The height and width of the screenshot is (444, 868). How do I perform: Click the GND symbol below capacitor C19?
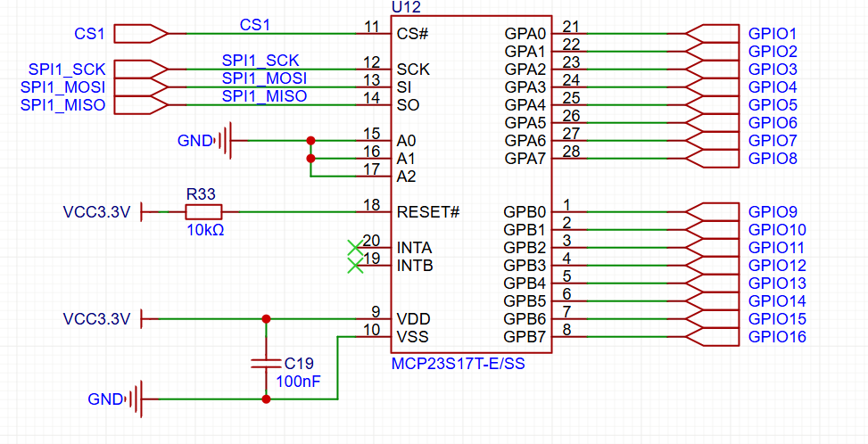point(136,399)
